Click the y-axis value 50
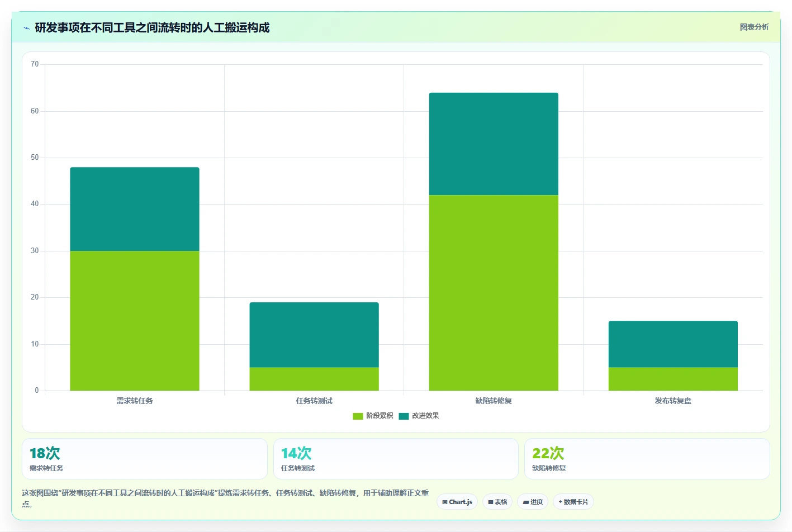Image resolution: width=792 pixels, height=532 pixels. pos(35,158)
